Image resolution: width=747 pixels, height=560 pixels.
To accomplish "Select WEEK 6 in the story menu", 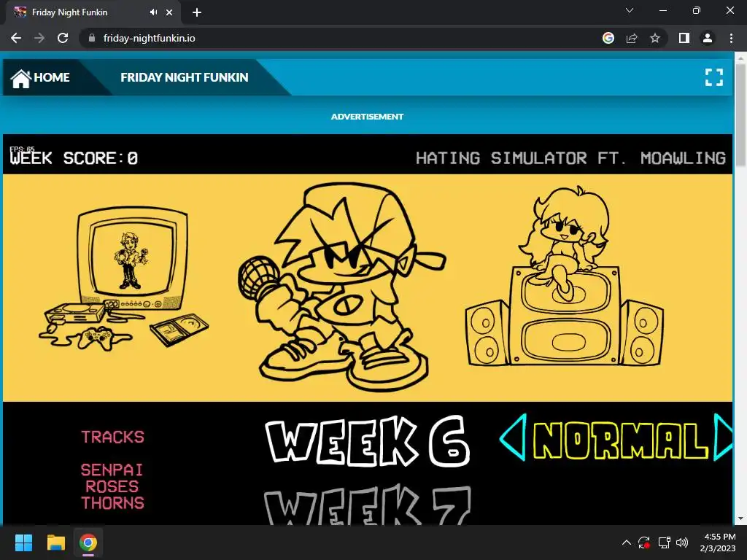I will [368, 440].
